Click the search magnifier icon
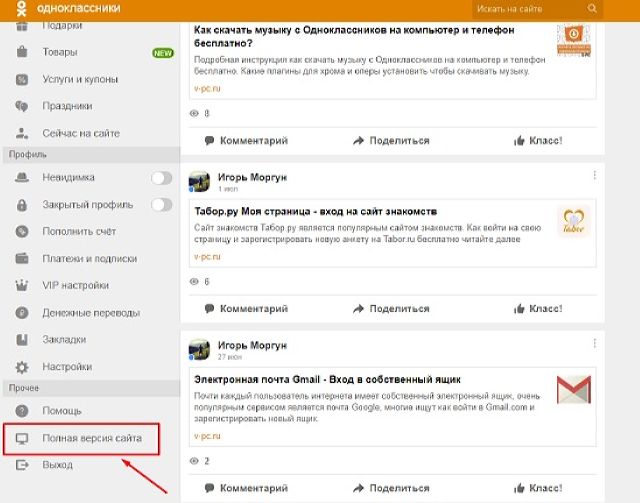This screenshot has width=640, height=503. click(592, 9)
